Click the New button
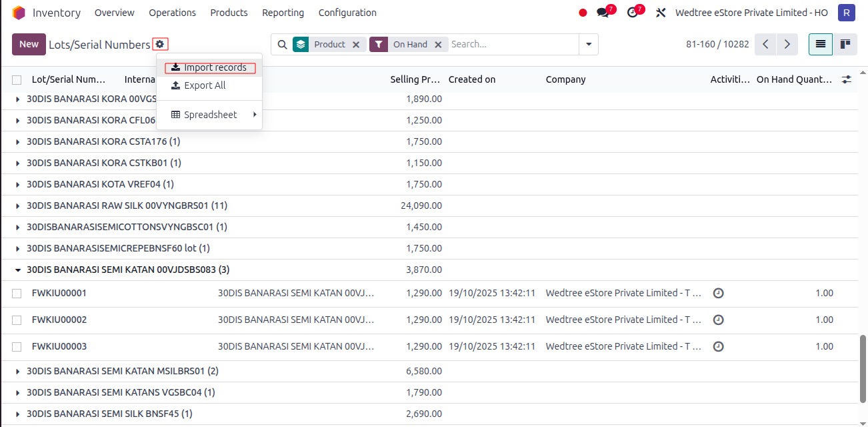 pos(29,44)
